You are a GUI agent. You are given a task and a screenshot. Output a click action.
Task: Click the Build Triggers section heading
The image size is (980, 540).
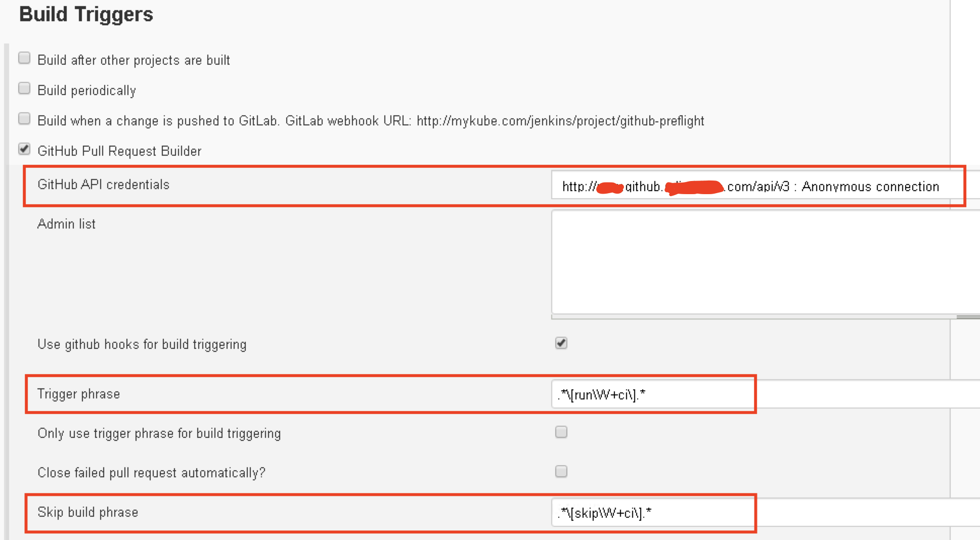[86, 14]
